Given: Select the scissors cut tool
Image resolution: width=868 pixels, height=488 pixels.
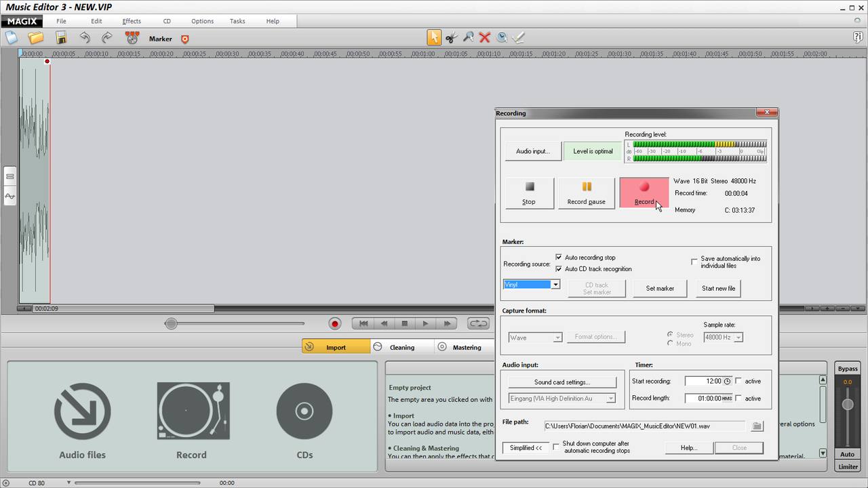Looking at the screenshot, I should coord(451,38).
